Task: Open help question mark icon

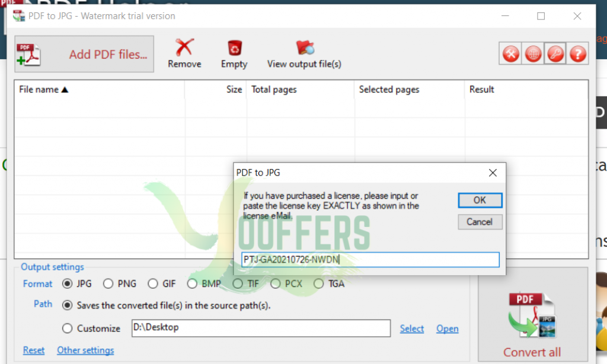Action: point(577,54)
